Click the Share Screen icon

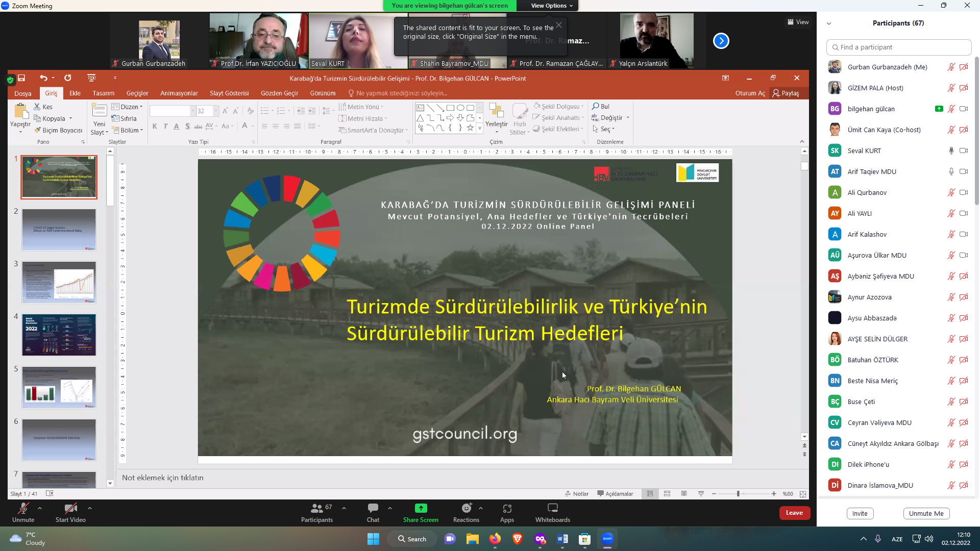421,508
